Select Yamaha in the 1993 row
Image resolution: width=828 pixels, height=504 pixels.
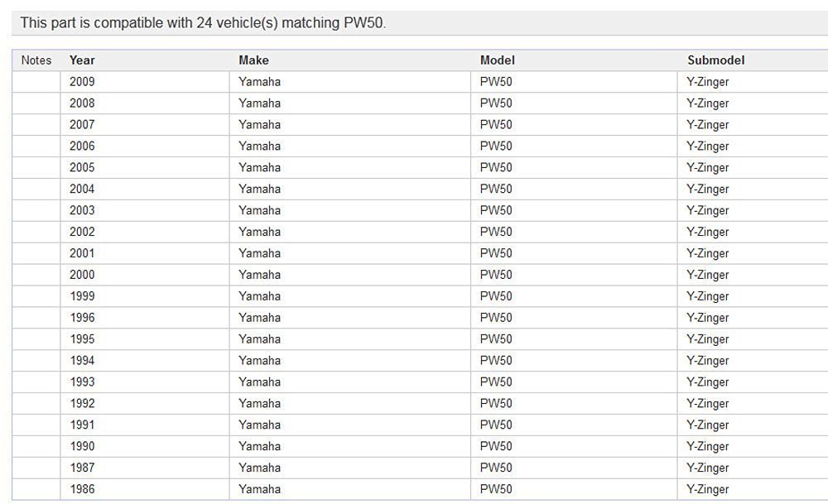(x=259, y=382)
